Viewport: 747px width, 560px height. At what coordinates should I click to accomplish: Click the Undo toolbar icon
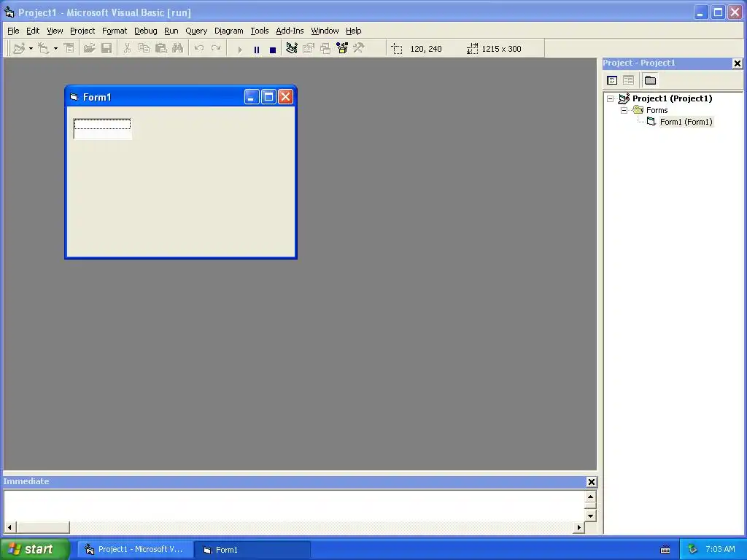tap(199, 49)
